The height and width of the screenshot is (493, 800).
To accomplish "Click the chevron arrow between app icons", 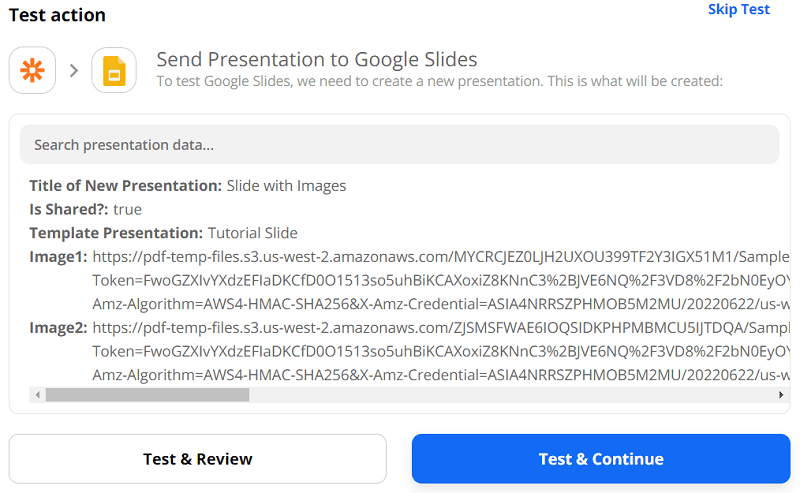I will [x=74, y=70].
